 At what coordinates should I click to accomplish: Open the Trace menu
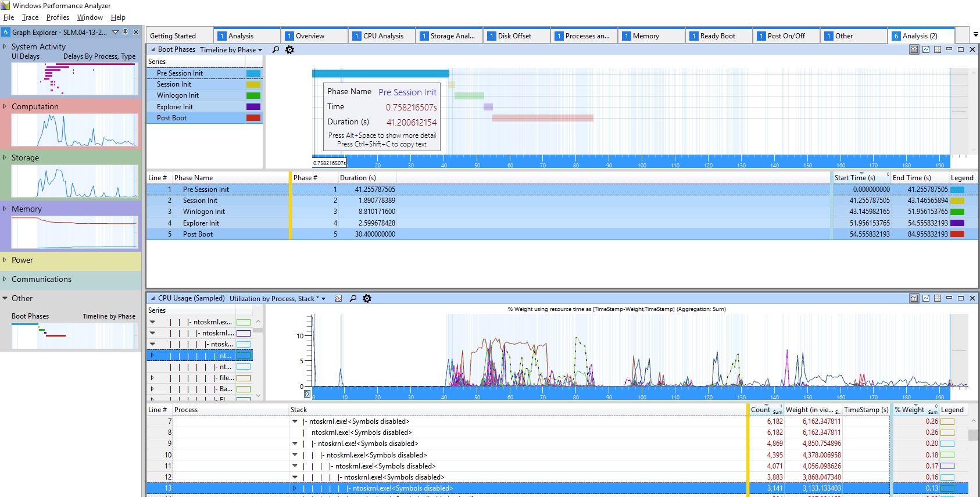(30, 17)
